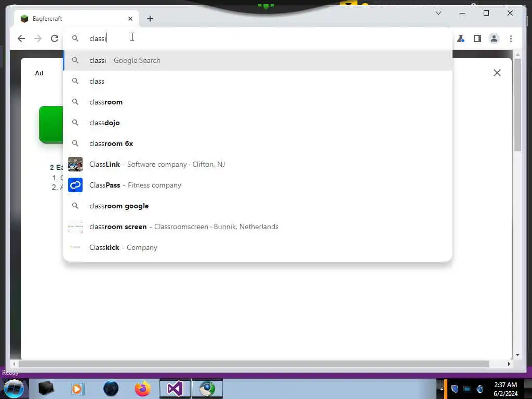The width and height of the screenshot is (532, 399).
Task: Switch to Visual Studio in the taskbar
Action: click(x=175, y=389)
